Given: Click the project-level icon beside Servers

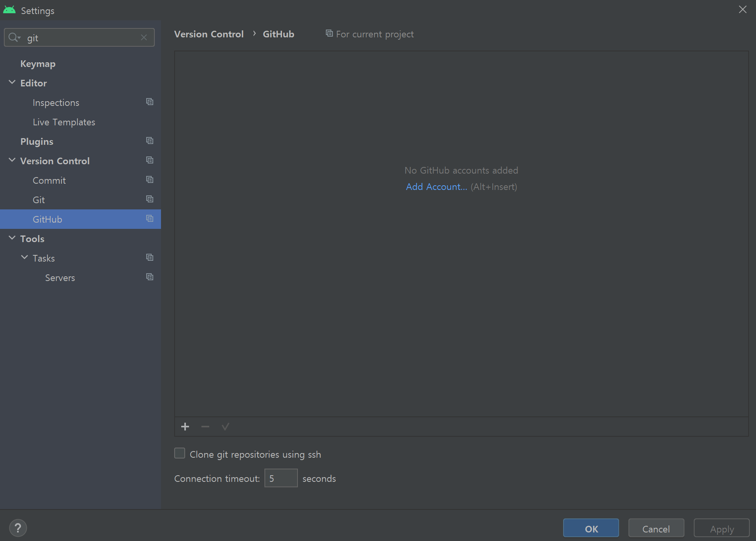Looking at the screenshot, I should (150, 277).
